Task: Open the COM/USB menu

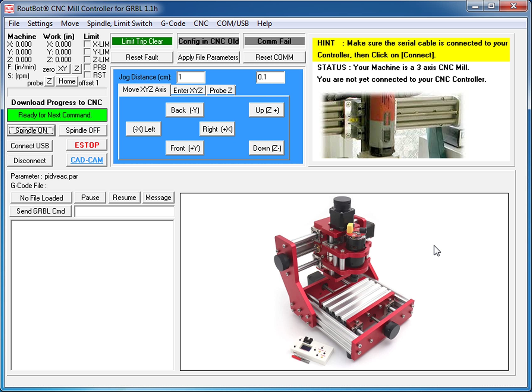Action: click(233, 23)
